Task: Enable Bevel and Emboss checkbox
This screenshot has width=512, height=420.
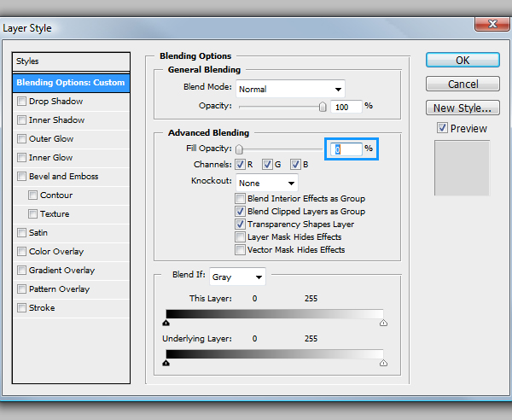Action: pos(21,177)
